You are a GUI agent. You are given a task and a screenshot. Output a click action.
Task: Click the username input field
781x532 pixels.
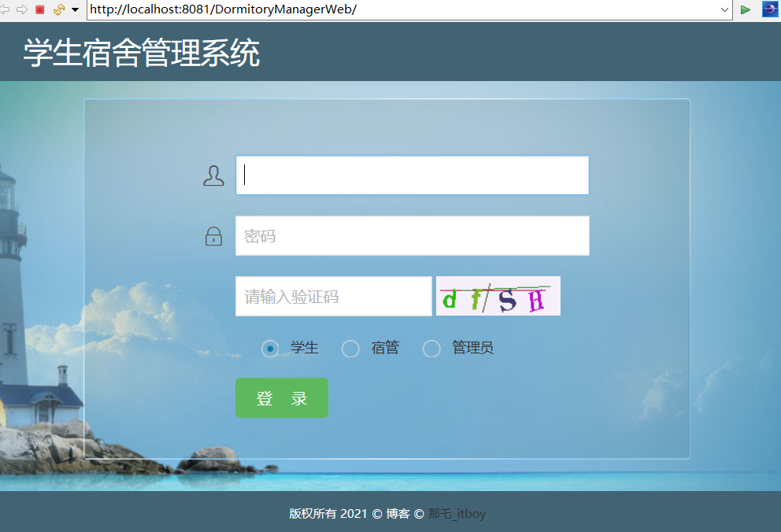coord(412,175)
